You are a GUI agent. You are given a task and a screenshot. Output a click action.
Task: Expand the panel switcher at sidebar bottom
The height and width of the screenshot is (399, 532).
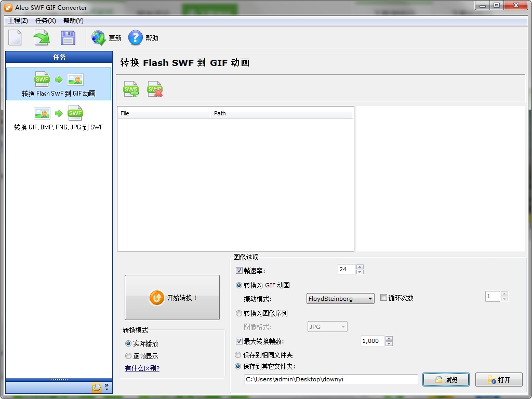coord(107,387)
